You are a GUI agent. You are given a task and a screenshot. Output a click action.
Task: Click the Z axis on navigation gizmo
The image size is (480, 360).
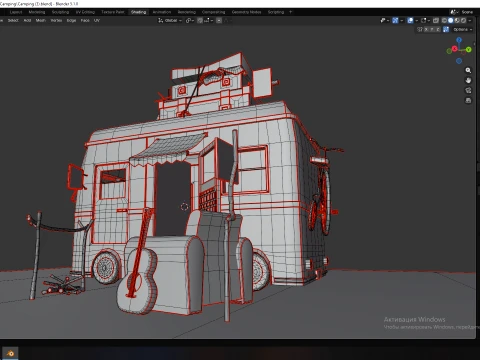[x=459, y=40]
